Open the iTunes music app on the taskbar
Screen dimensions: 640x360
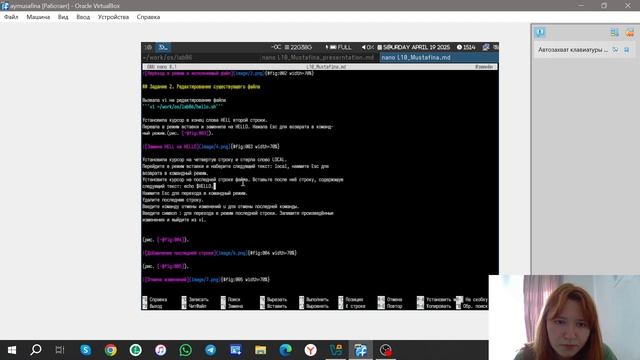point(160,350)
